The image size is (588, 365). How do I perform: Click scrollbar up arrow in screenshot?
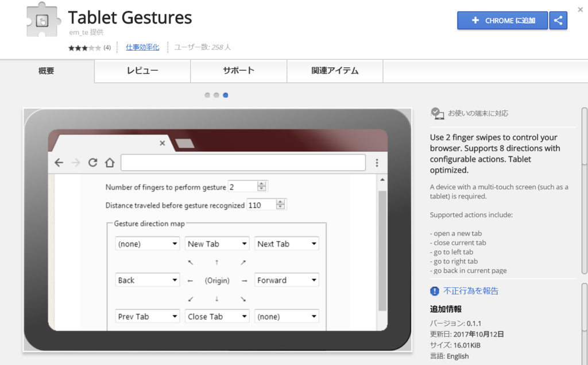(382, 179)
